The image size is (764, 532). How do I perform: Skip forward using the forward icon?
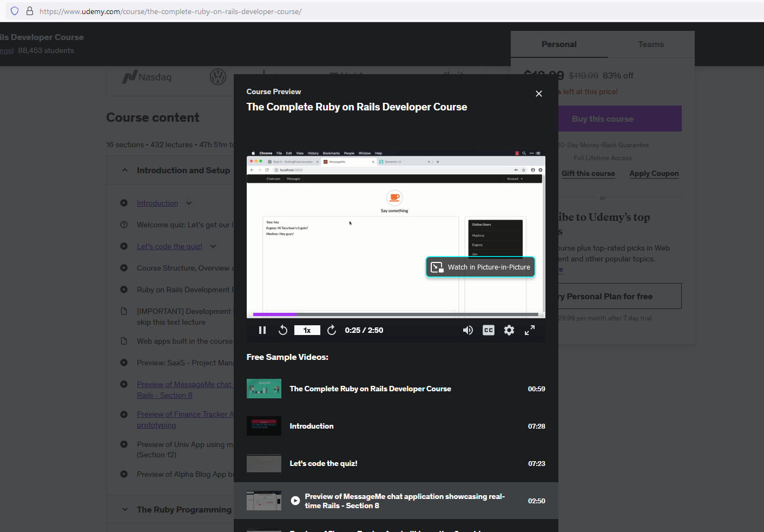[331, 330]
